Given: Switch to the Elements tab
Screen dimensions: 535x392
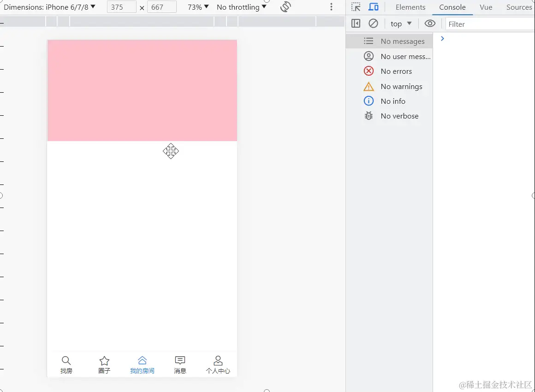Looking at the screenshot, I should 410,7.
